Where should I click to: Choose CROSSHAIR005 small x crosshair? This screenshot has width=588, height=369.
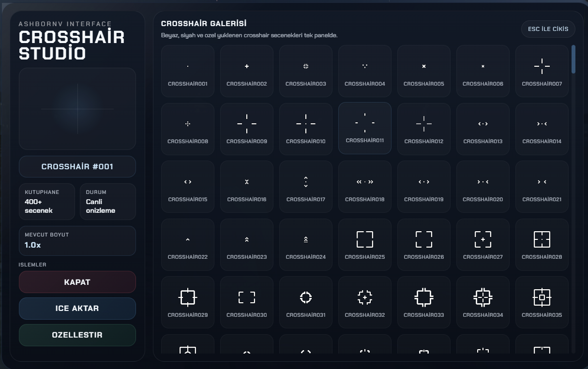click(x=424, y=71)
